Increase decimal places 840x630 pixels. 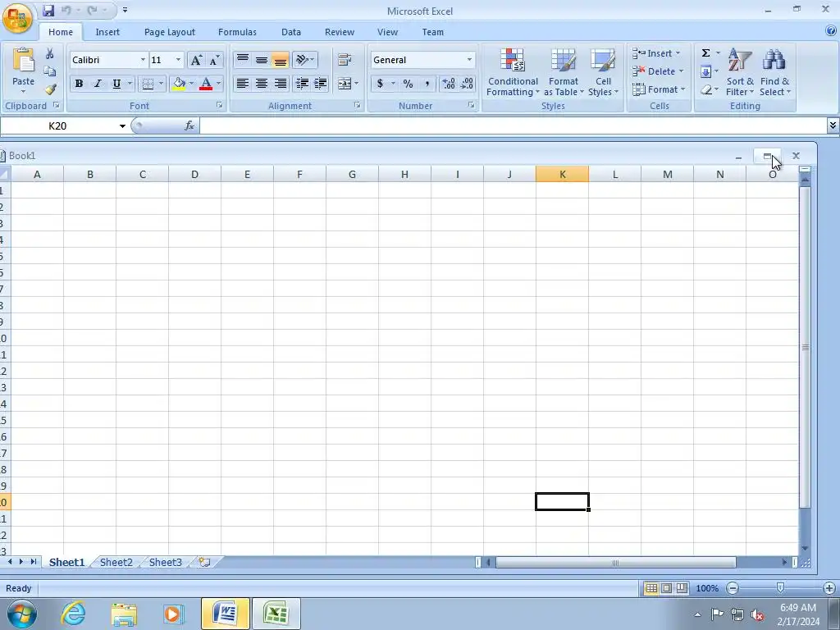point(449,84)
